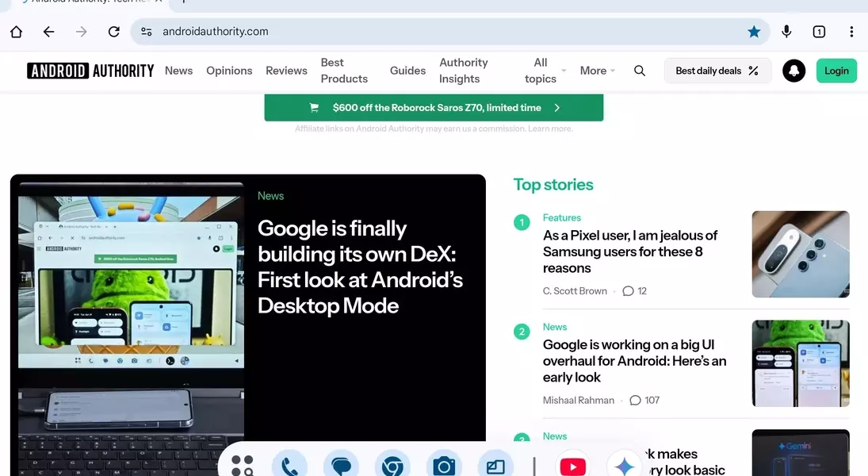
Task: Click the androidauthority.com address bar
Action: coord(449,32)
